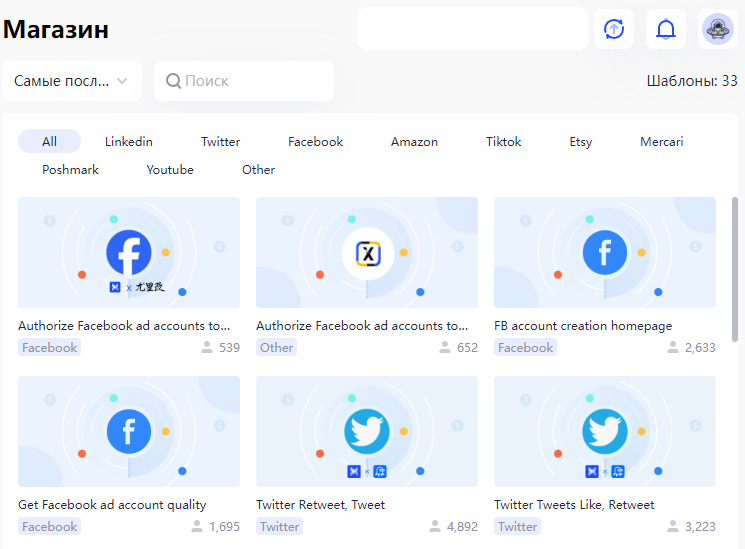Click Twitter tag under Tweets Like, Retweet
Viewport: 745px width, 549px height.
517,527
